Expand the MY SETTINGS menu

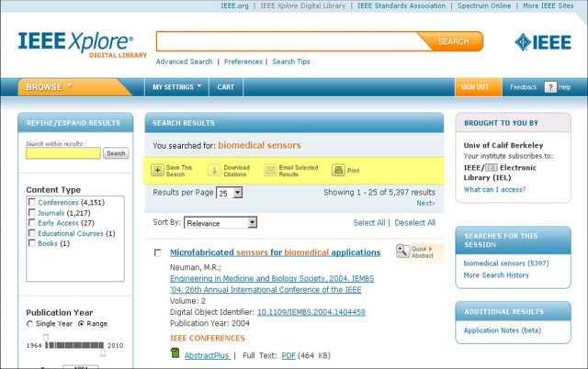click(176, 87)
